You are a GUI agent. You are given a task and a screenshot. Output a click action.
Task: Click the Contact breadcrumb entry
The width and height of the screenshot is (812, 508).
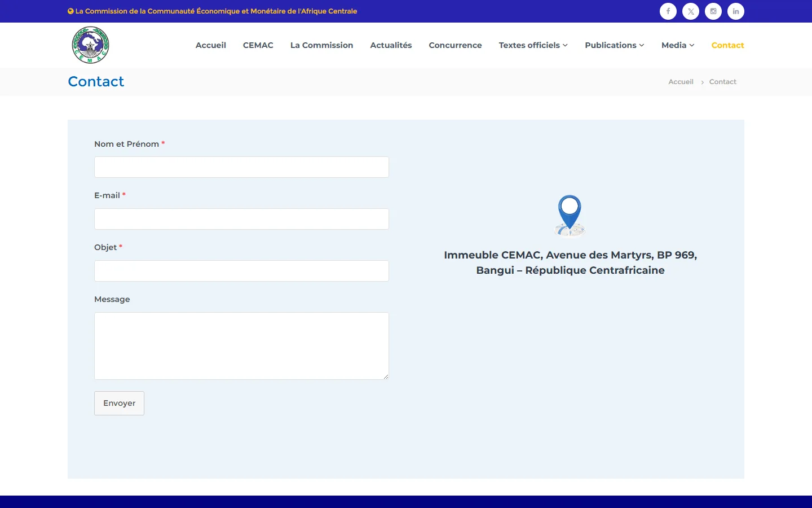tap(723, 82)
